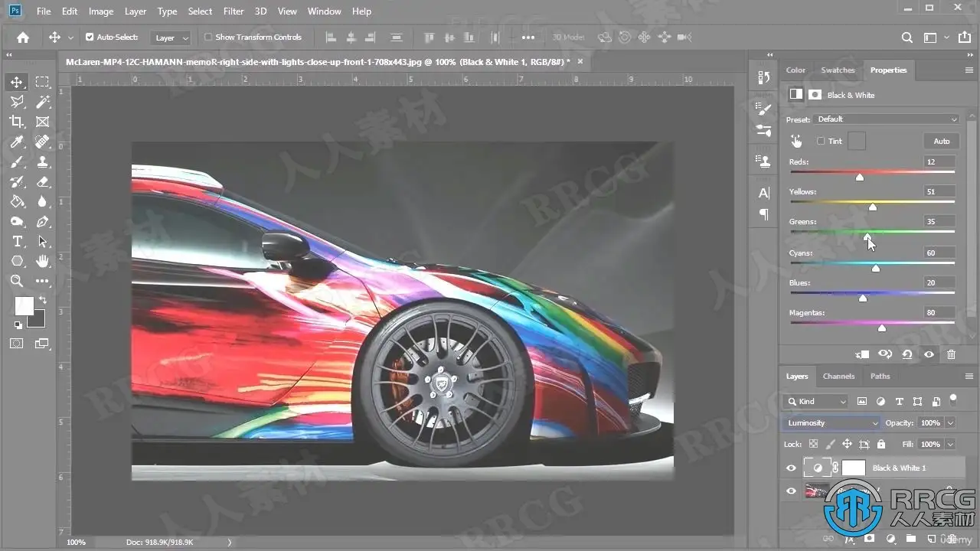980x551 pixels.
Task: Hide the Background layer eye icon
Action: point(791,491)
